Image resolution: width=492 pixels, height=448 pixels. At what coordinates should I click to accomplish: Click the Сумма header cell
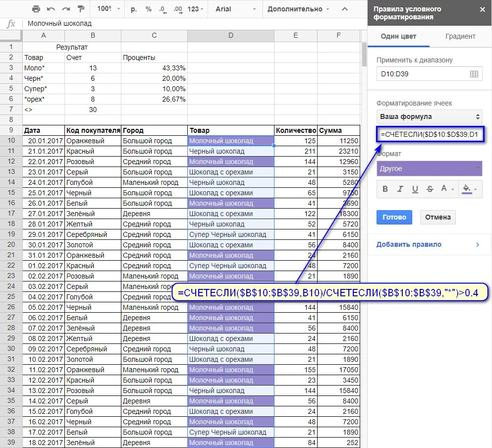coord(338,130)
